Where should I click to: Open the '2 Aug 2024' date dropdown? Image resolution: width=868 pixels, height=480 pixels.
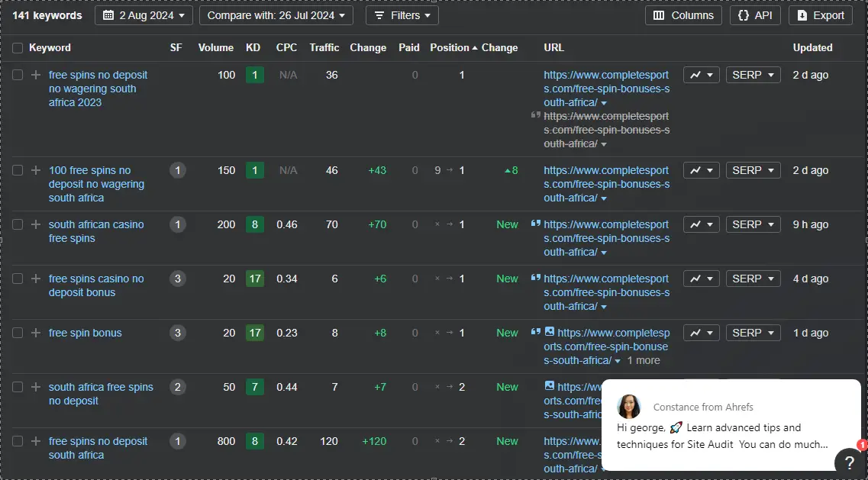tap(143, 15)
